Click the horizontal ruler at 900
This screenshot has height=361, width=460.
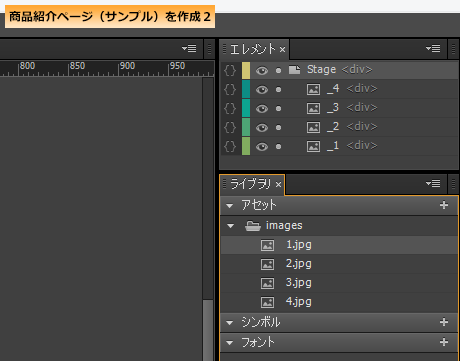127,66
